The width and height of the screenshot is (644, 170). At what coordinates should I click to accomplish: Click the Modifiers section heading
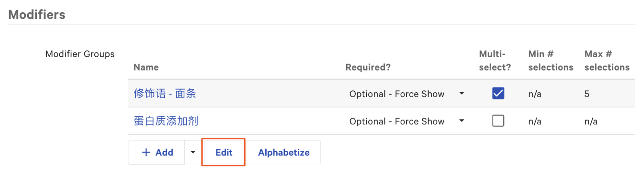37,15
